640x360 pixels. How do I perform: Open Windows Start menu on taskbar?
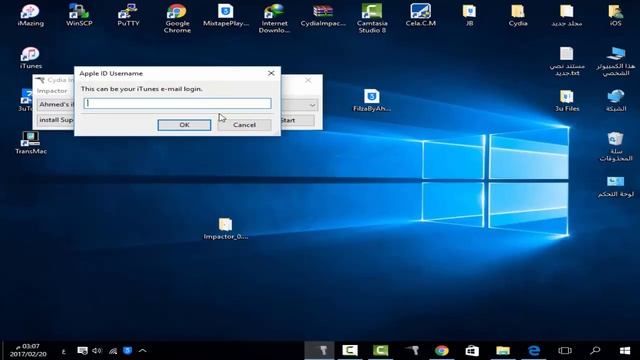pos(625,351)
